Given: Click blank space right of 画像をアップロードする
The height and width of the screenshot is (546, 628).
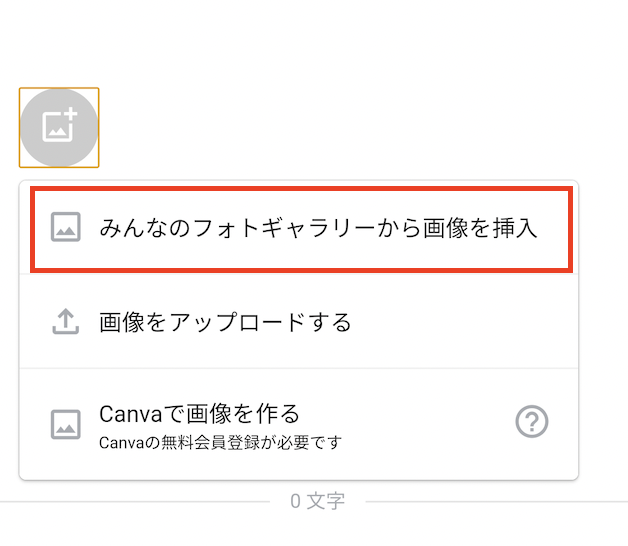Looking at the screenshot, I should pos(461,321).
